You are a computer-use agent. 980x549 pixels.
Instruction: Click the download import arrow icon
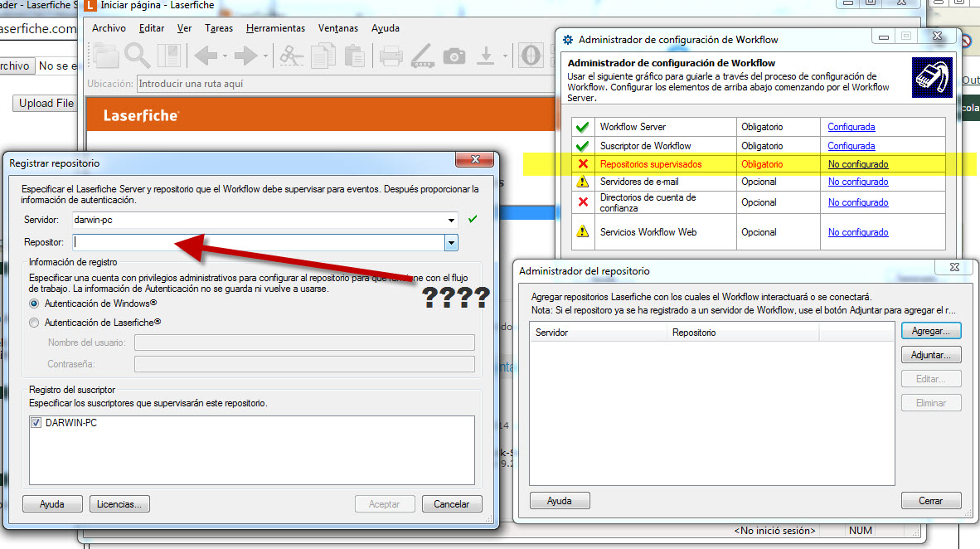click(485, 56)
